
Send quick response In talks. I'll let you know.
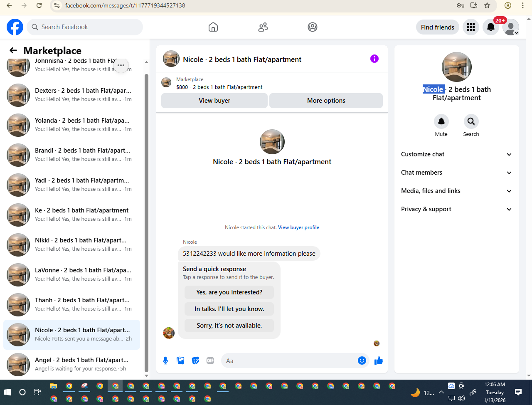tap(229, 309)
